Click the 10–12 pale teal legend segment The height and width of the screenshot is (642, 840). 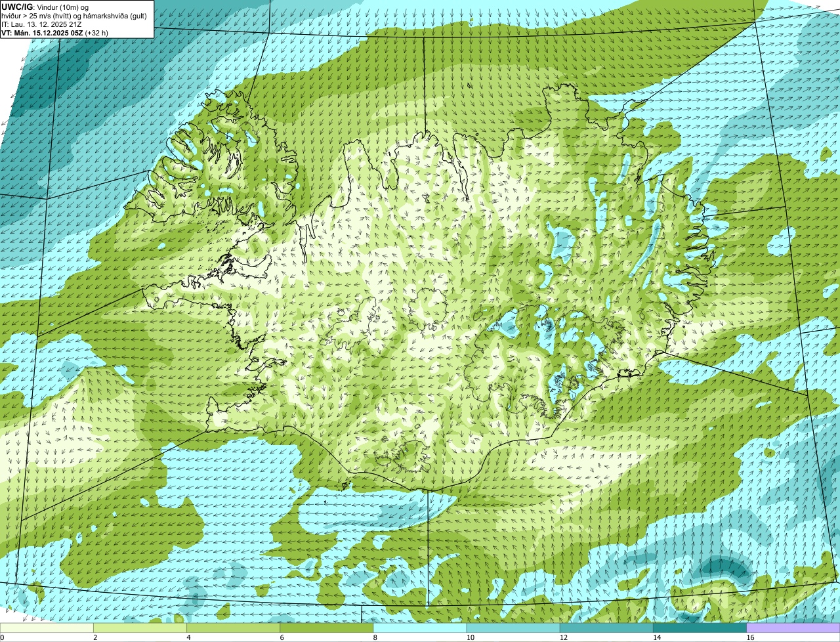click(x=513, y=628)
